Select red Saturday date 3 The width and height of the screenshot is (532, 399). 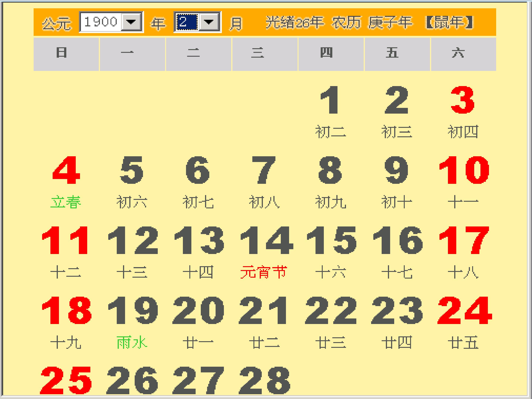pos(463,112)
